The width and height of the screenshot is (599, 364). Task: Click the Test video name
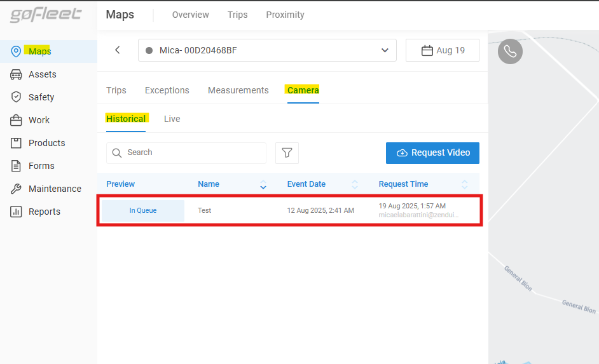204,211
